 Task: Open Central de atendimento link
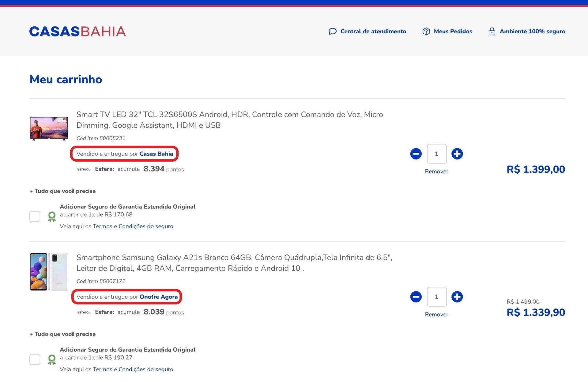[373, 32]
